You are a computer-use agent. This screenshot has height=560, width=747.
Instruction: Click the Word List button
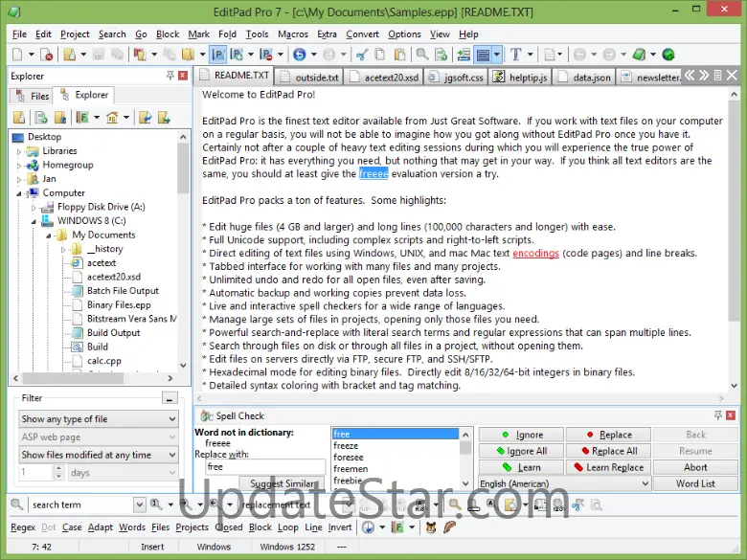(x=695, y=483)
